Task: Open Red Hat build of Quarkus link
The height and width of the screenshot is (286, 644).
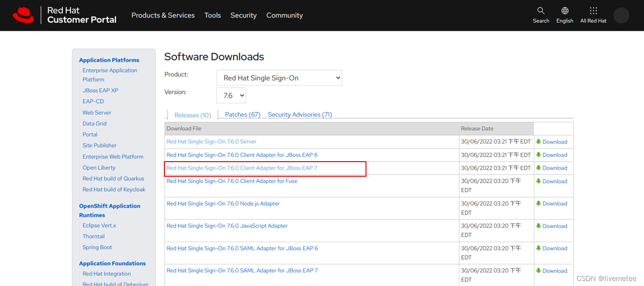Action: click(x=113, y=178)
